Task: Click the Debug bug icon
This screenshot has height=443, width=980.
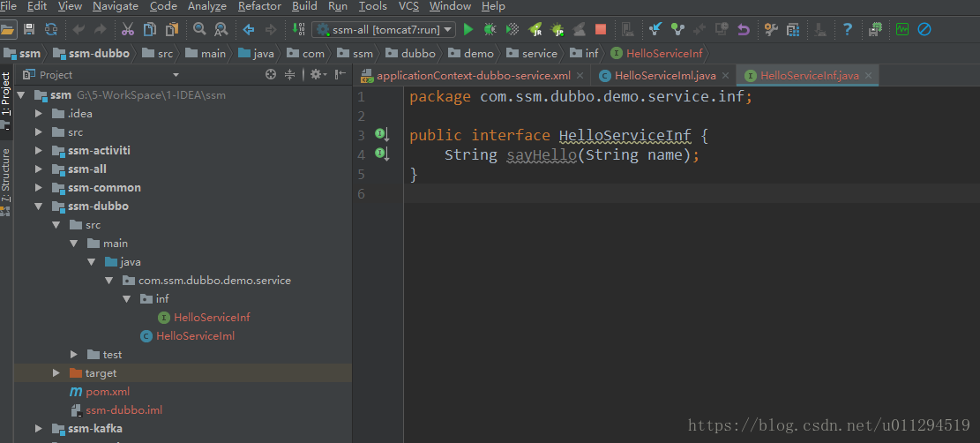Action: point(490,29)
